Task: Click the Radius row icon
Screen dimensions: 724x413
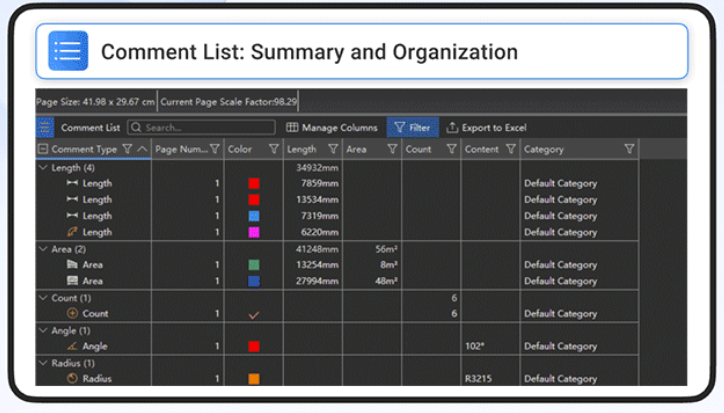Action: click(72, 378)
